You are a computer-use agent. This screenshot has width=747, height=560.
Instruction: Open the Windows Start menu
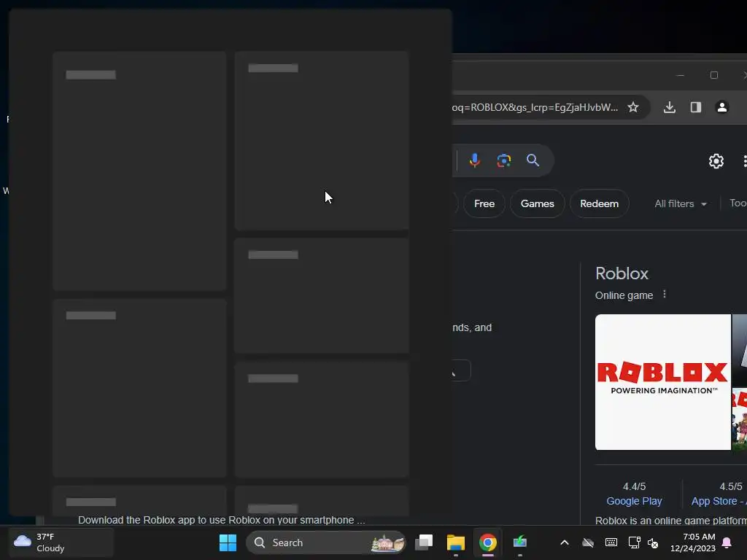pos(228,542)
